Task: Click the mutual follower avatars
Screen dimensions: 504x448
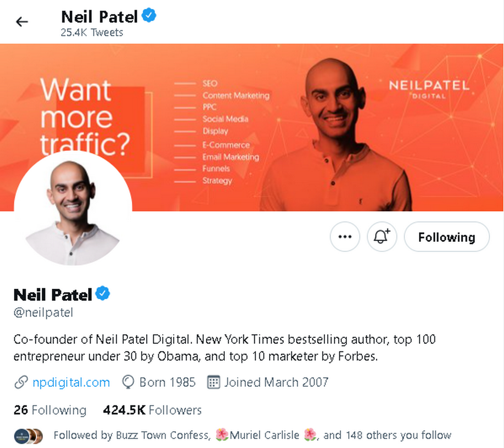Action: tap(28, 436)
